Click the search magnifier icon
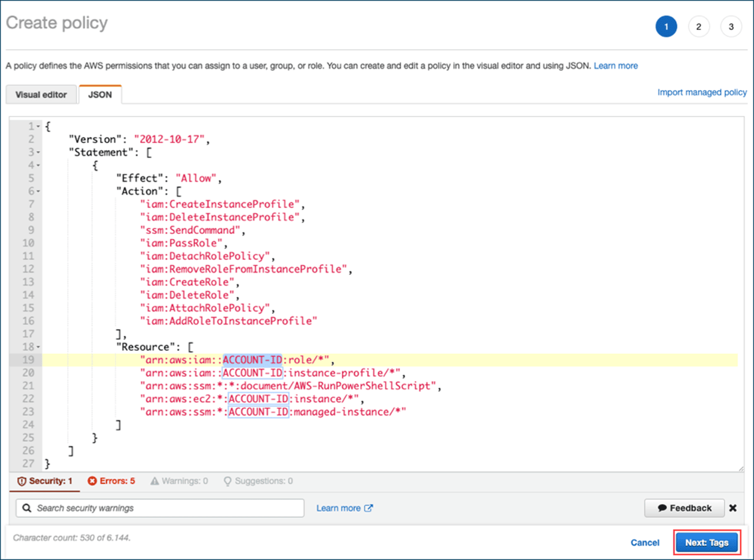This screenshot has width=754, height=560. 27,508
